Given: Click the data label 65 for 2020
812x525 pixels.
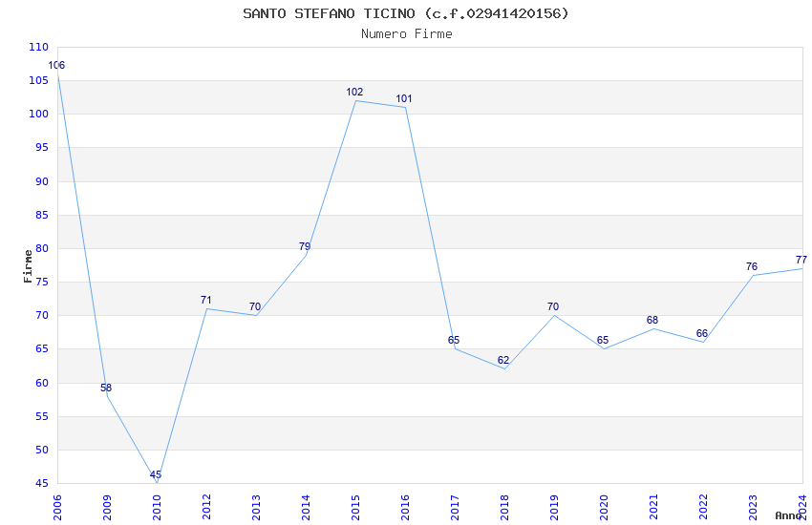Looking at the screenshot, I should click(x=603, y=340).
